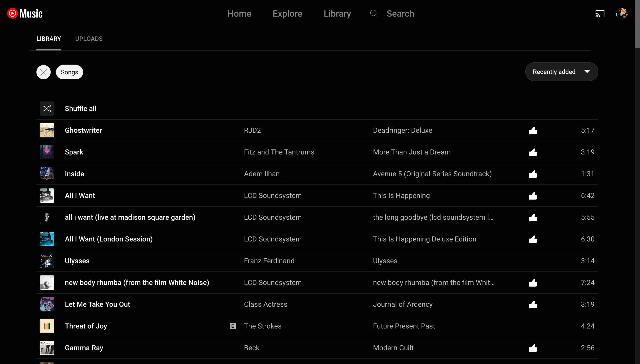The width and height of the screenshot is (640, 364).
Task: Open the Explore page
Action: click(287, 14)
